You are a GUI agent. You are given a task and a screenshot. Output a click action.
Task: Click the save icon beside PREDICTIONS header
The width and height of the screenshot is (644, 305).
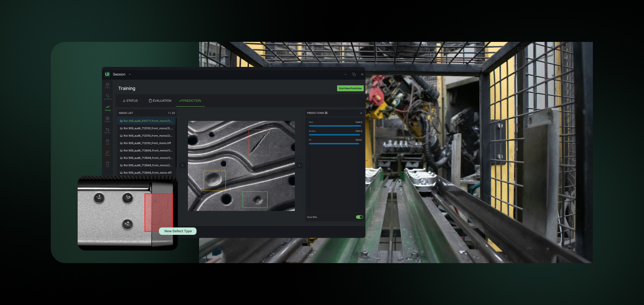326,113
